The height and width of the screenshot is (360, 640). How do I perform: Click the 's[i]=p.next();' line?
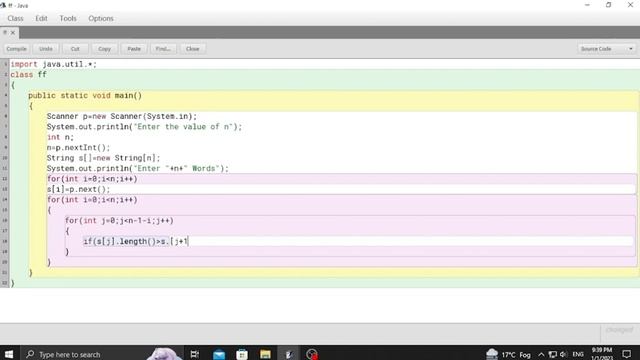pyautogui.click(x=78, y=189)
